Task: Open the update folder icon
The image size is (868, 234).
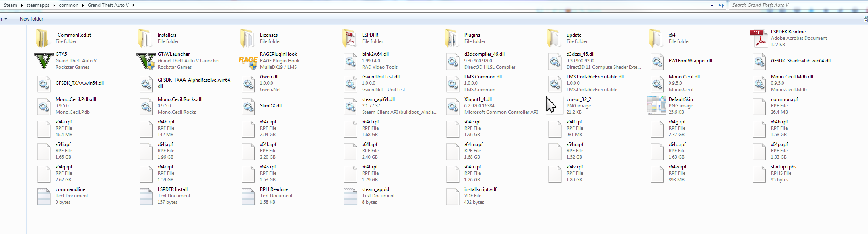Action: pos(553,38)
